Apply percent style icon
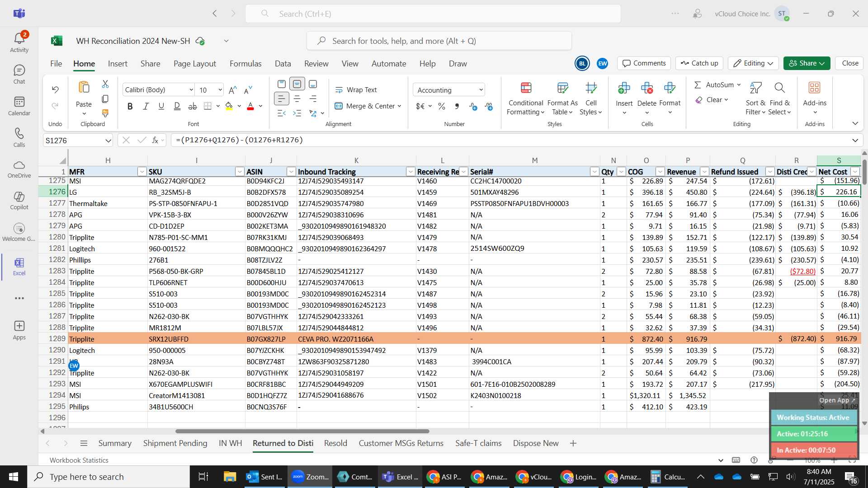The image size is (868, 488). point(442,106)
